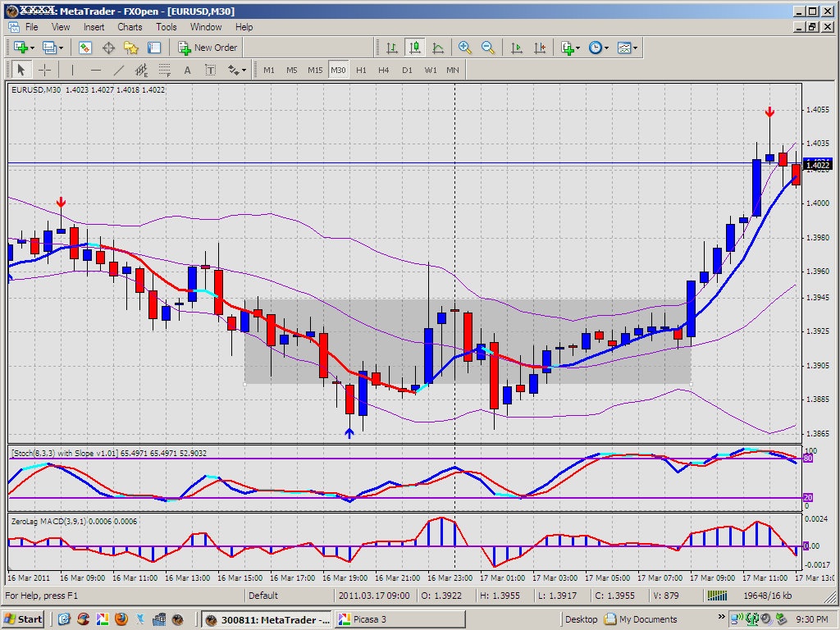840x630 pixels.
Task: Open the Terminal panel icon
Action: (x=154, y=48)
